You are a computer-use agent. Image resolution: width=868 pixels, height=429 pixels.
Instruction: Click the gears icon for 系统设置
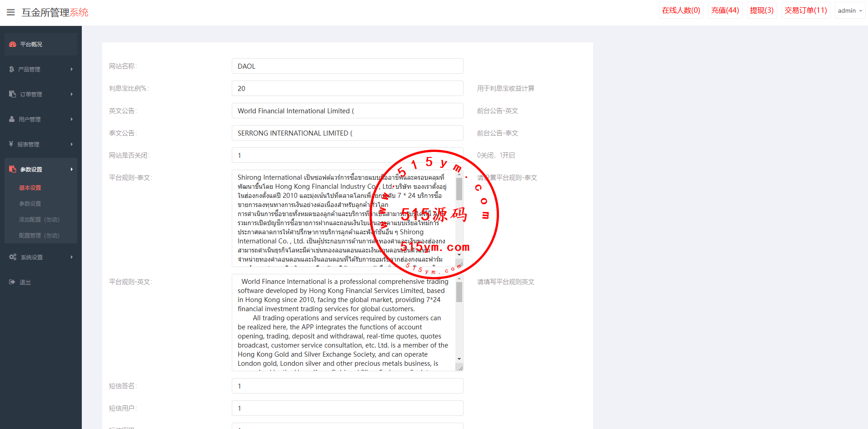click(13, 257)
